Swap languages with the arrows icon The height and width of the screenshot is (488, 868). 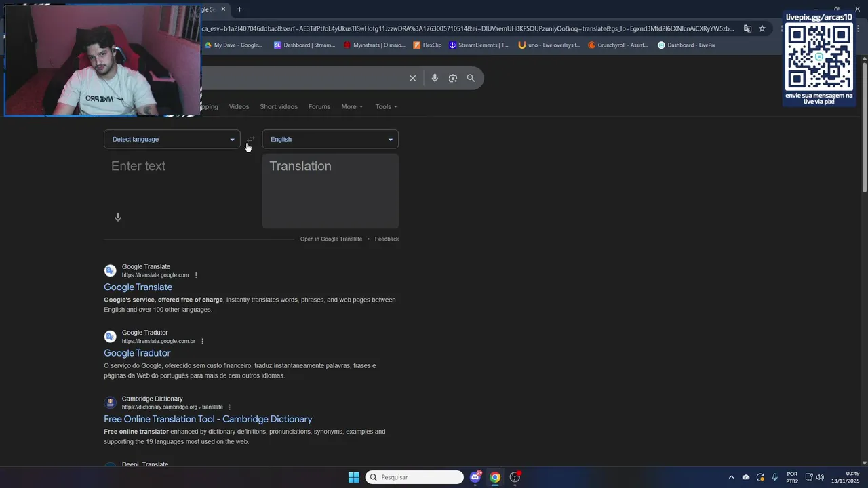pos(251,140)
